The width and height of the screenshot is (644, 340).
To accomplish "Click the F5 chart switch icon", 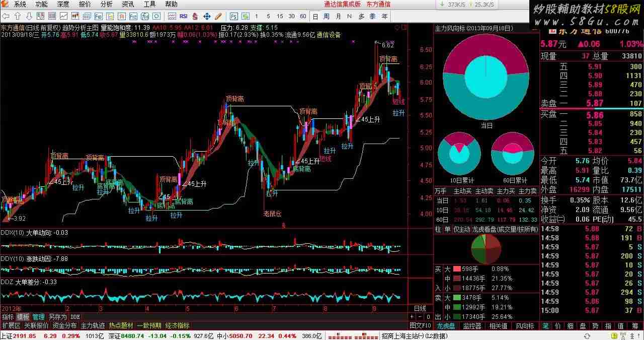I will point(233,16).
